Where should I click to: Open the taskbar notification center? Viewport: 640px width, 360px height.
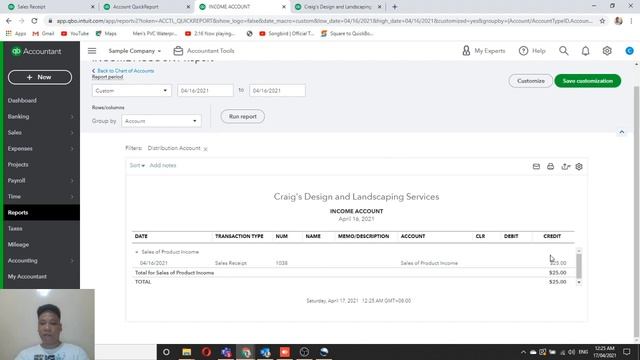click(627, 352)
